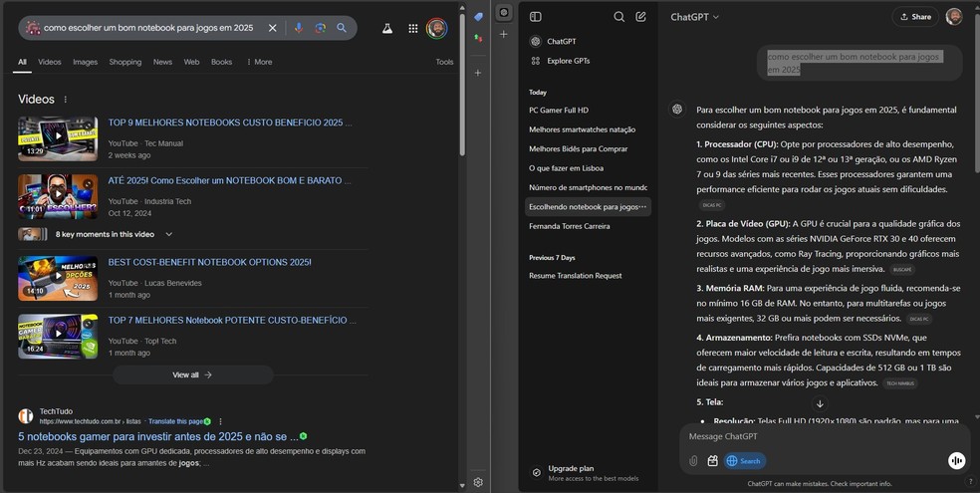
Task: Open browser sidebar settings gear
Action: click(478, 482)
